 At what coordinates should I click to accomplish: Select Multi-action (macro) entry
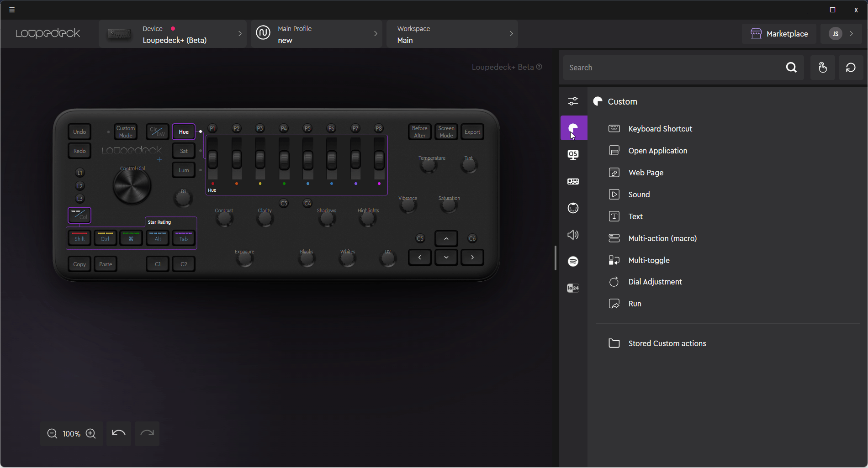pos(662,238)
